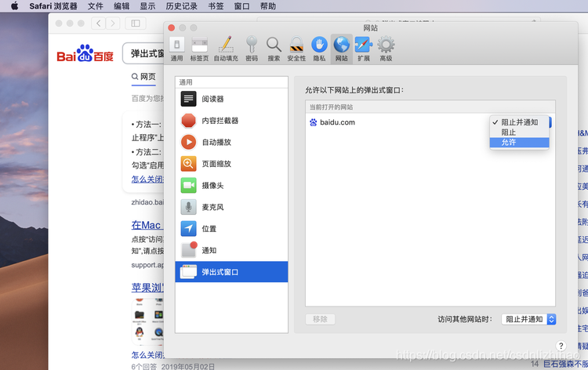Go back in the Safari window
588x370 pixels.
98,24
